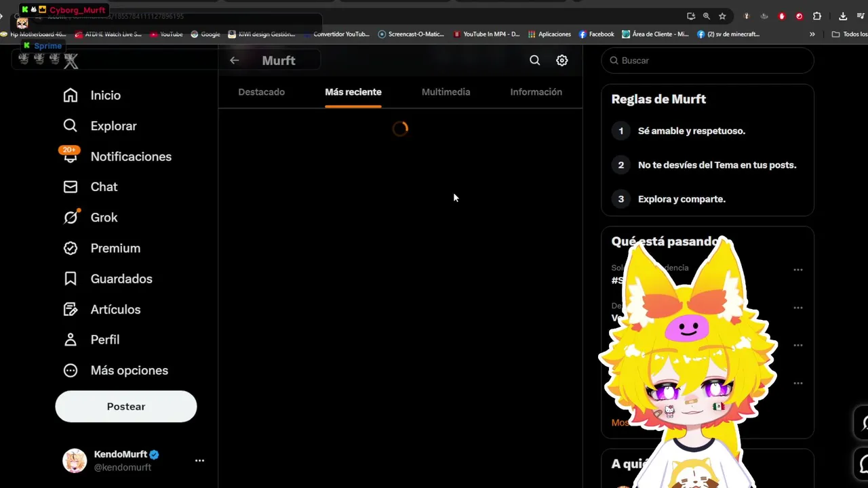Open ATDHE Watch Live bookmark

point(108,34)
